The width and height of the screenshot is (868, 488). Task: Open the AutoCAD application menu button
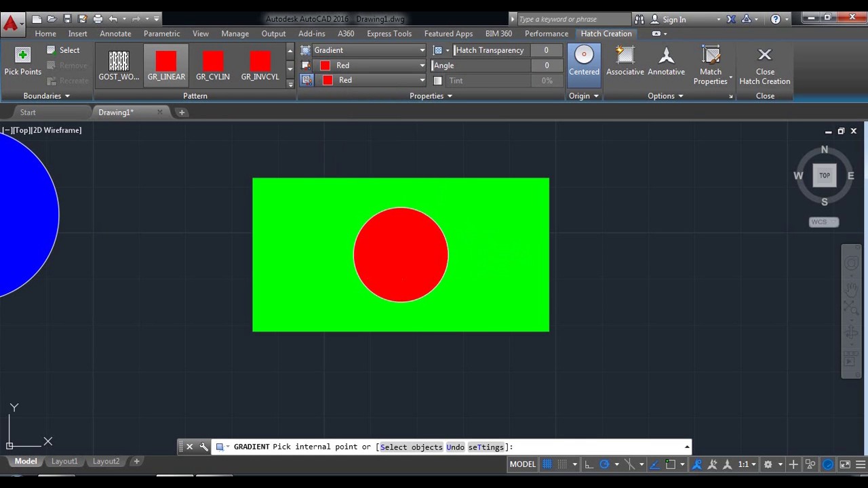pos(11,25)
